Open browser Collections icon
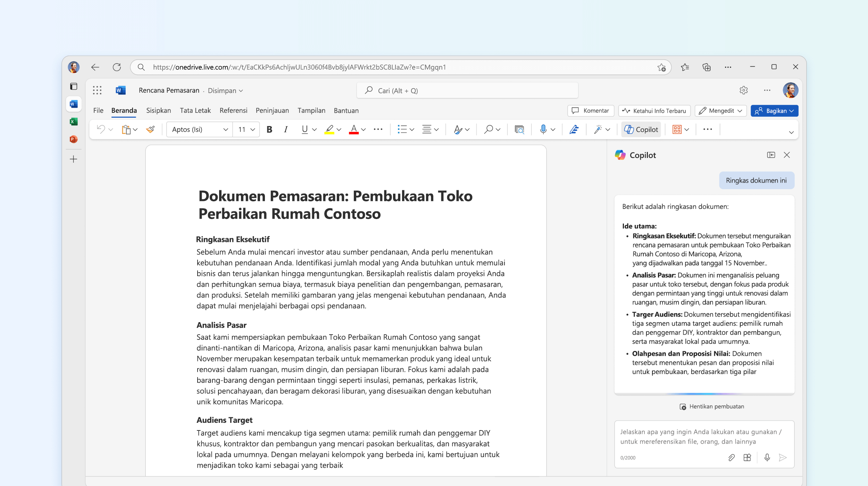Screen dimensions: 868x486 [x=707, y=67]
